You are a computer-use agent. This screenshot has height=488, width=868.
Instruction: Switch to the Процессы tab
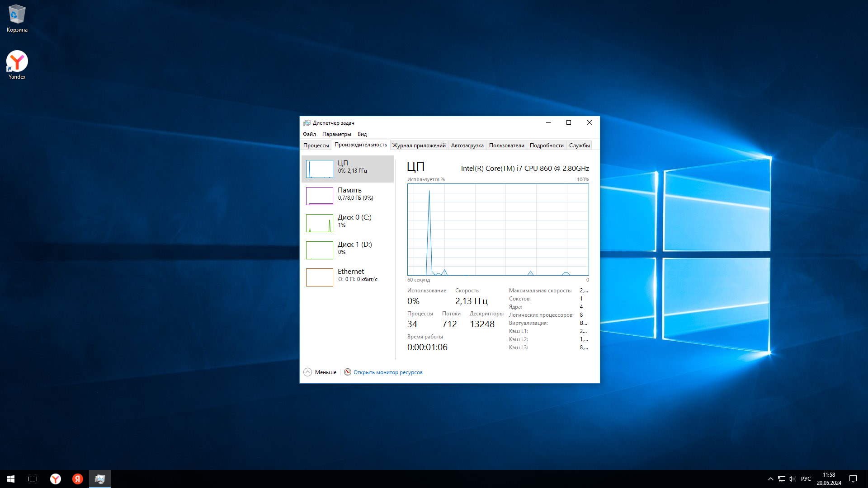coord(316,145)
